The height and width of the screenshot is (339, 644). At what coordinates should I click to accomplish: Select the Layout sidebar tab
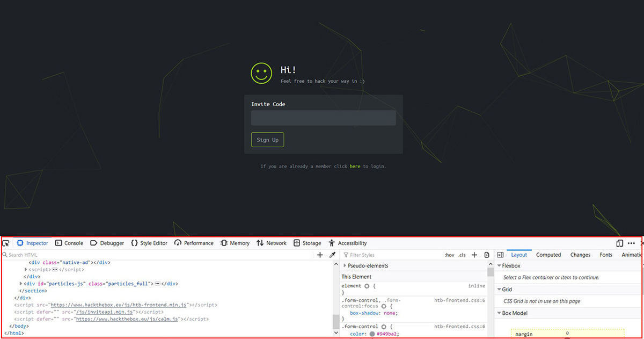tap(519, 255)
